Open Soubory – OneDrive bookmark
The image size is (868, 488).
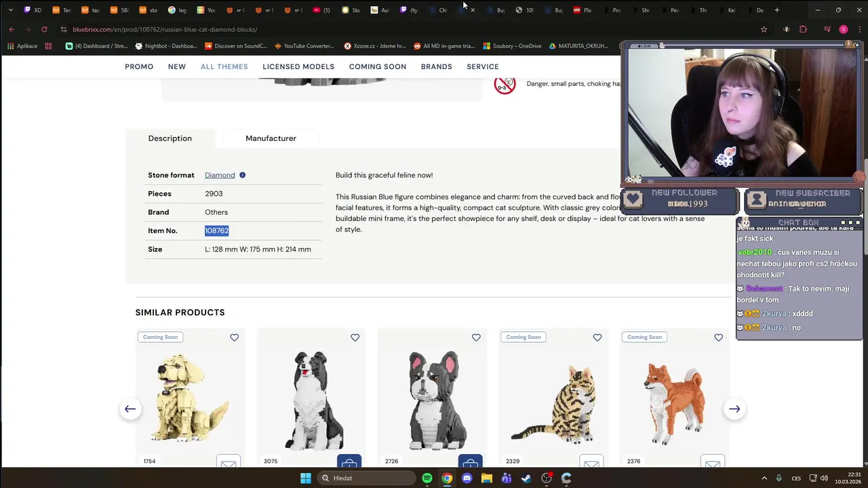[512, 46]
